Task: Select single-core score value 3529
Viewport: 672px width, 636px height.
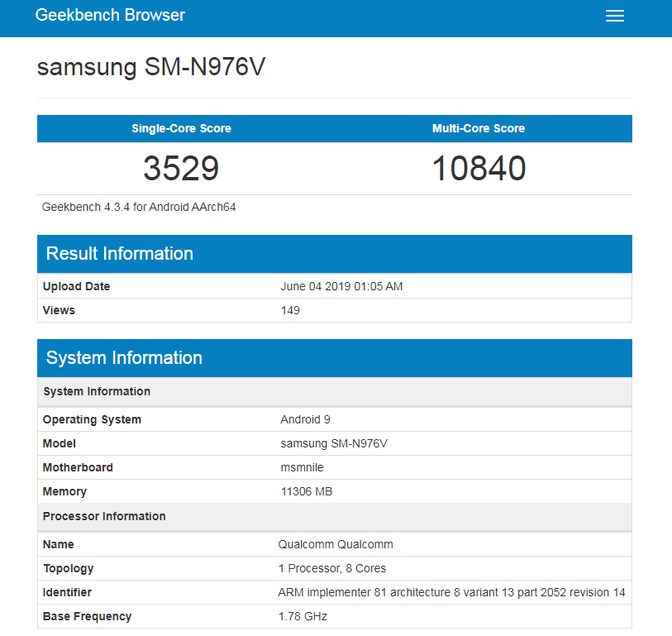Action: 181,168
